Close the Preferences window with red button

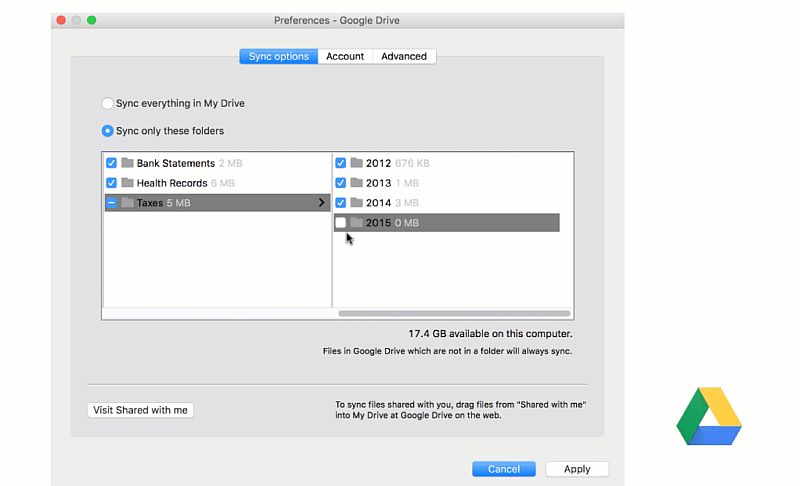tap(61, 20)
